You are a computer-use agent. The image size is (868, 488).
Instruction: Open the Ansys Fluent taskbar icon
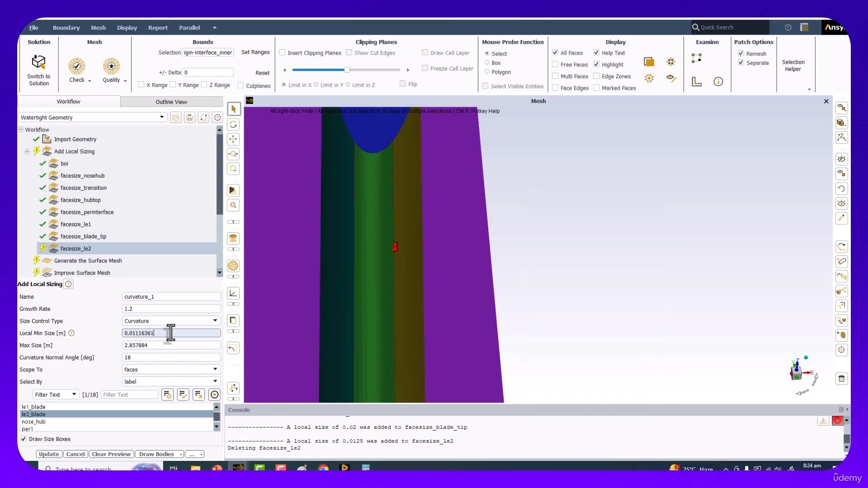(238, 468)
